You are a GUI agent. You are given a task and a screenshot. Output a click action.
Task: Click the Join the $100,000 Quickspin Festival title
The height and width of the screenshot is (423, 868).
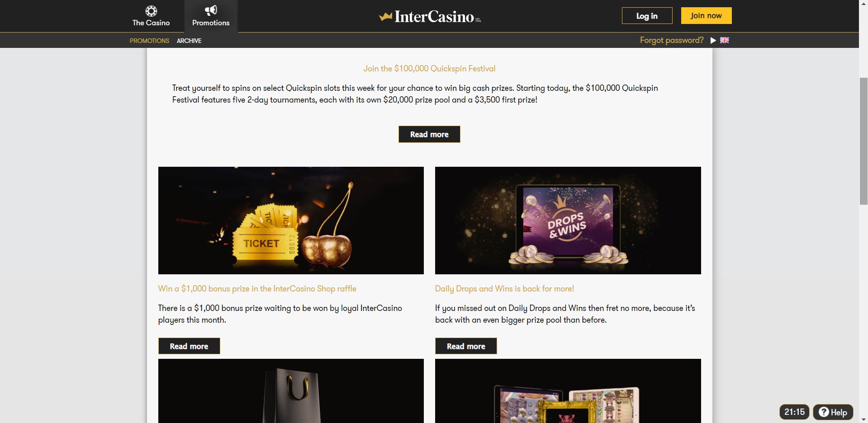coord(429,69)
